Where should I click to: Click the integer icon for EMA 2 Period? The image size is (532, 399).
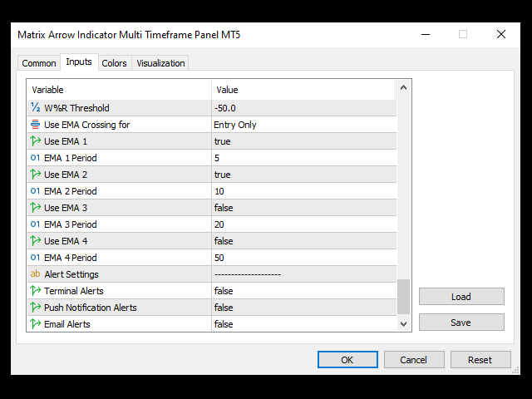[x=35, y=190]
